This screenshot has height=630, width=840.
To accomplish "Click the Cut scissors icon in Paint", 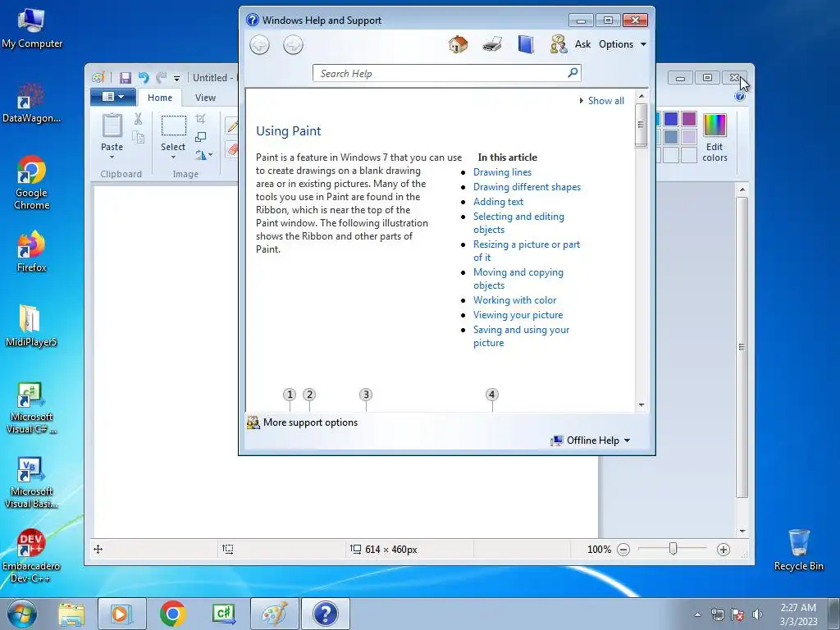I will [x=138, y=119].
